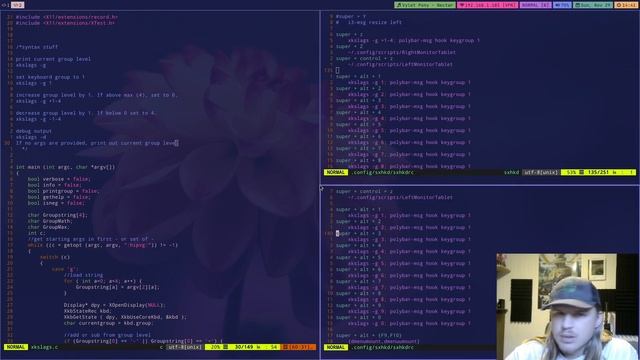
Task: Click the '//load string' comment line
Action: [x=83, y=275]
